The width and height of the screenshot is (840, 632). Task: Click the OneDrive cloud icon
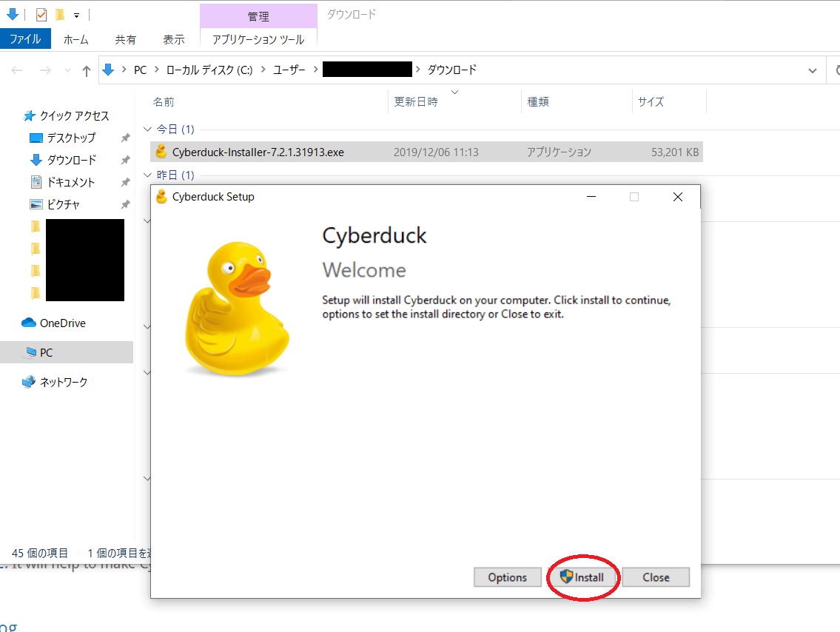[x=28, y=323]
